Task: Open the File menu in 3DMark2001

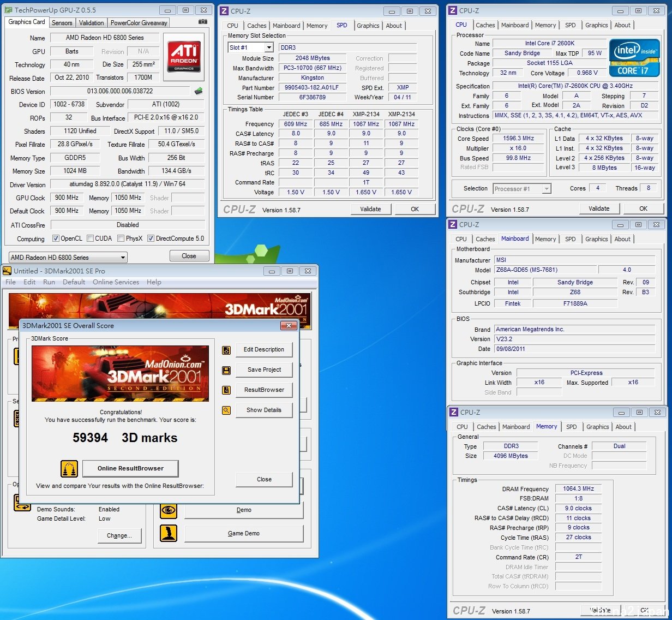Action: point(11,282)
